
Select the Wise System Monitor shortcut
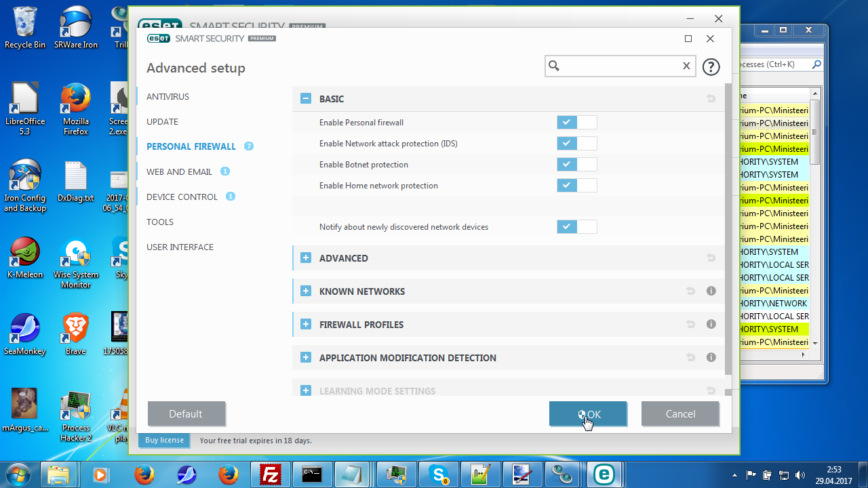tap(76, 262)
